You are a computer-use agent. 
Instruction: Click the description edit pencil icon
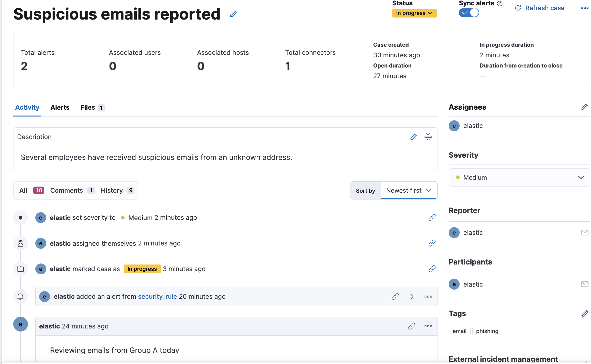(x=414, y=137)
